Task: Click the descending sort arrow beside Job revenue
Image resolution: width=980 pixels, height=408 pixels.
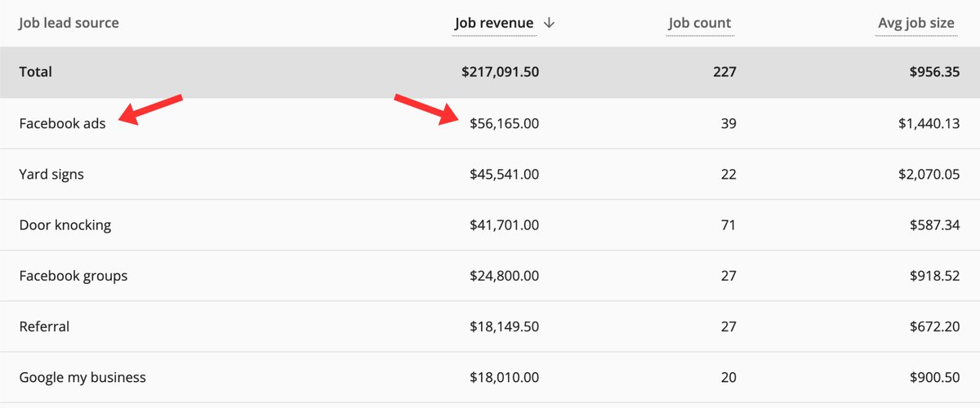Action: click(x=549, y=23)
